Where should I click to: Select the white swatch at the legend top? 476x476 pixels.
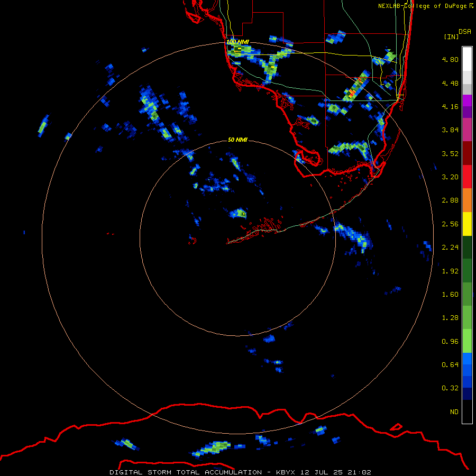tap(467, 59)
